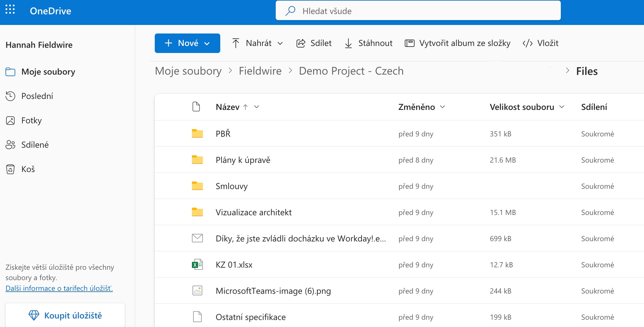Viewport: 644px width, 327px height.
Task: Navigate to Fieldwire breadcrumb
Action: pos(260,71)
